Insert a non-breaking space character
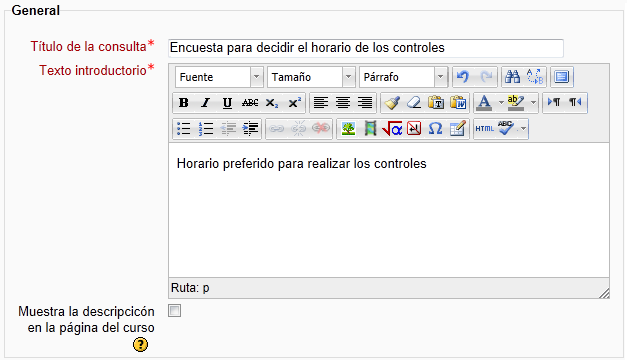 414,129
